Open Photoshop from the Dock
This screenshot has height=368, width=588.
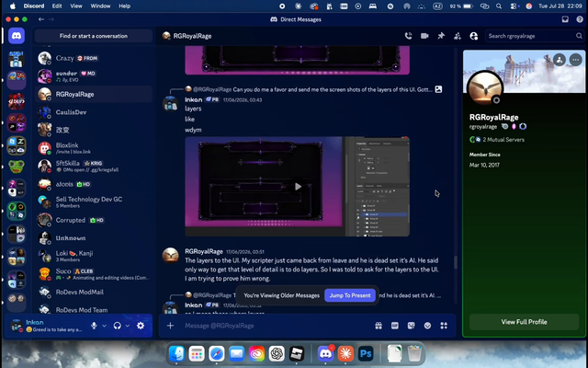pyautogui.click(x=366, y=353)
